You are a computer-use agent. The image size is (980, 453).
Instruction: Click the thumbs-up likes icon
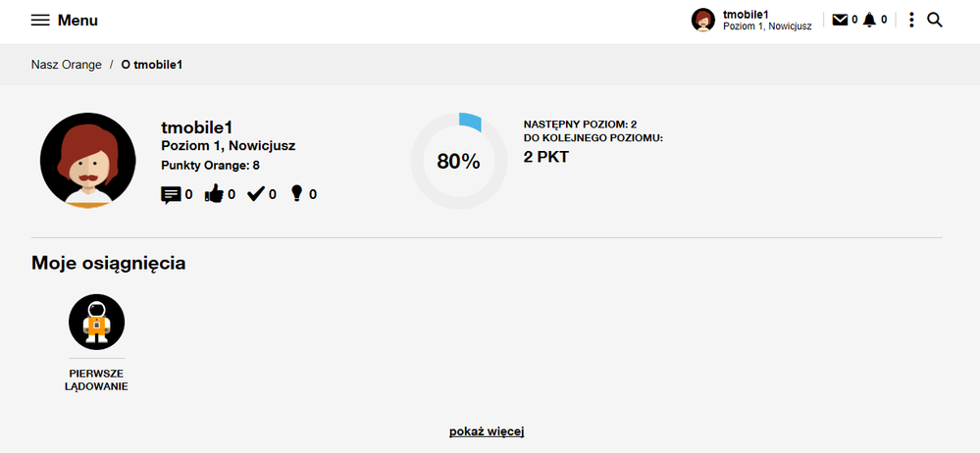point(214,195)
